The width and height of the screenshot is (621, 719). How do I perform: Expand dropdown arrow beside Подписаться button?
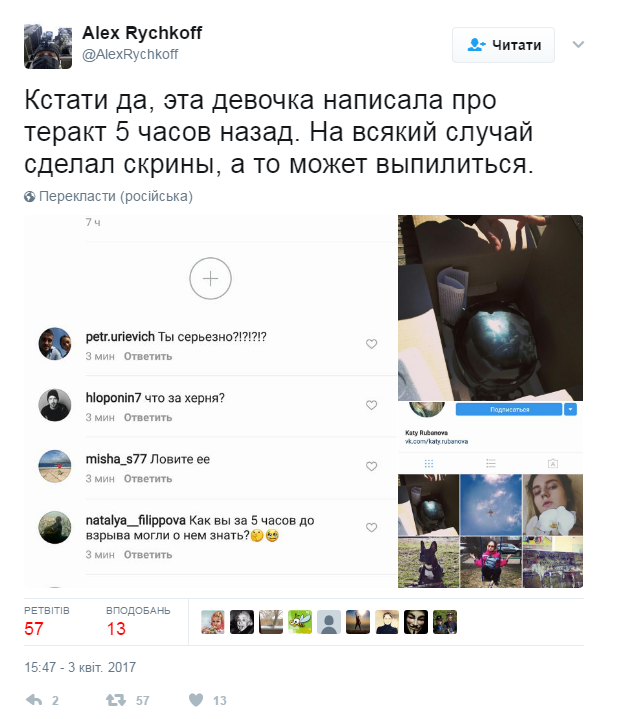tap(570, 409)
